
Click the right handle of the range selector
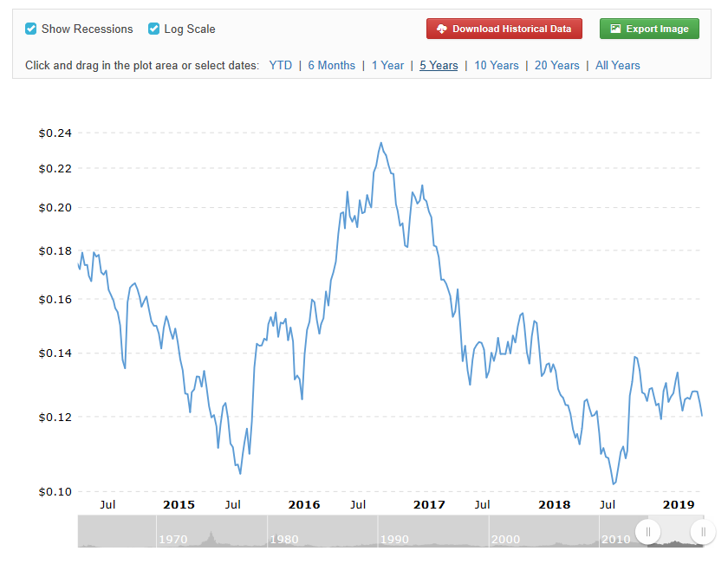pos(702,531)
